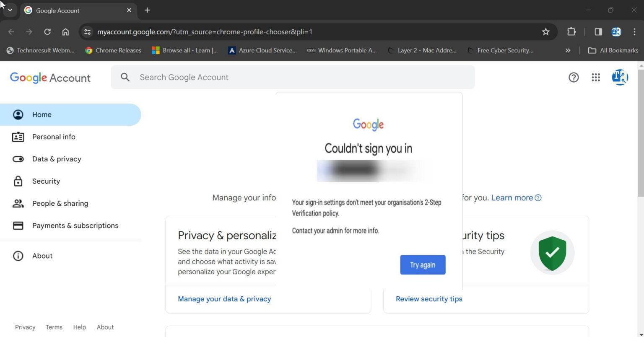Click the browser Back arrow

click(11, 32)
